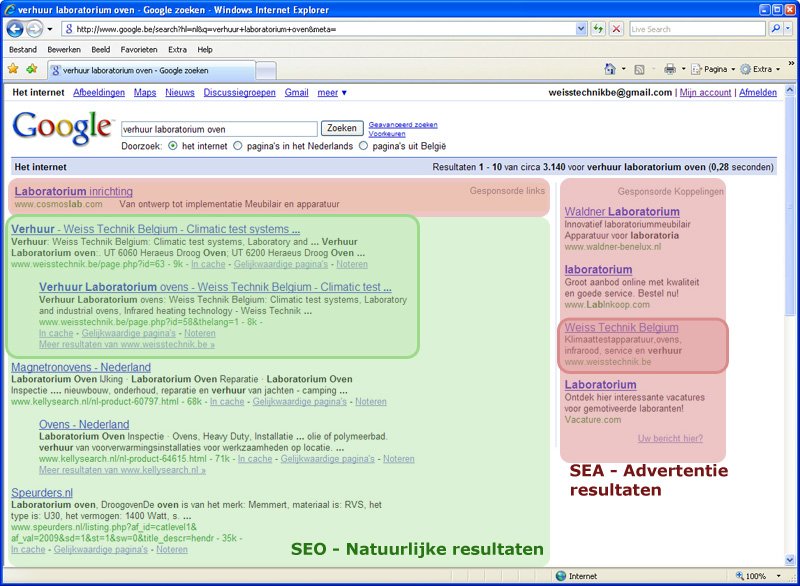The image size is (800, 586).
Task: Open the Home button dropdown arrow
Action: (623, 69)
